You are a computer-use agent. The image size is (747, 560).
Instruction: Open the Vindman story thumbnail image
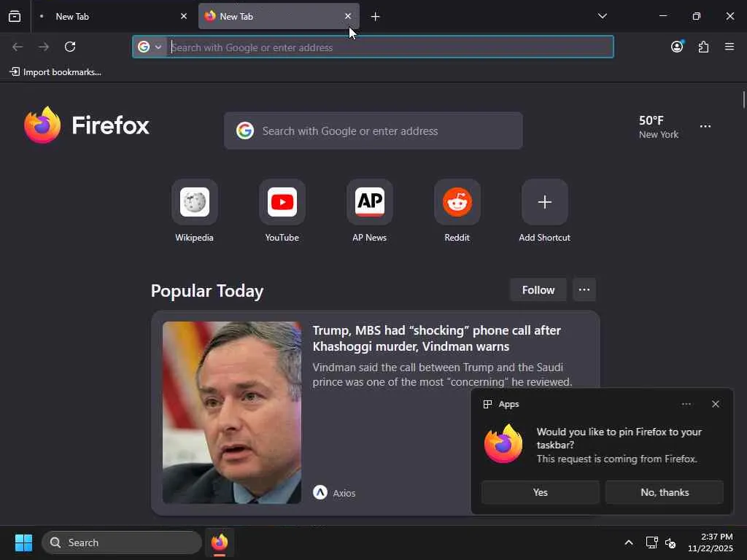tap(232, 413)
